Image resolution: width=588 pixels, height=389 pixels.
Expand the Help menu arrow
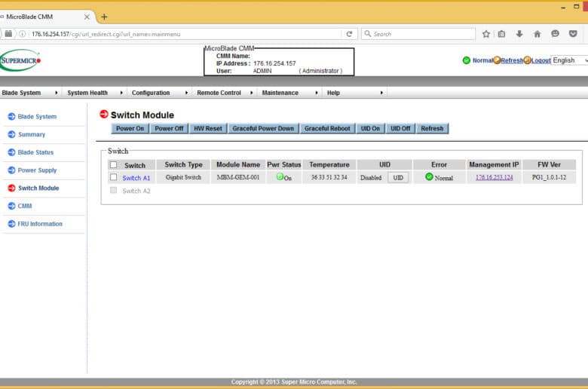[381, 93]
